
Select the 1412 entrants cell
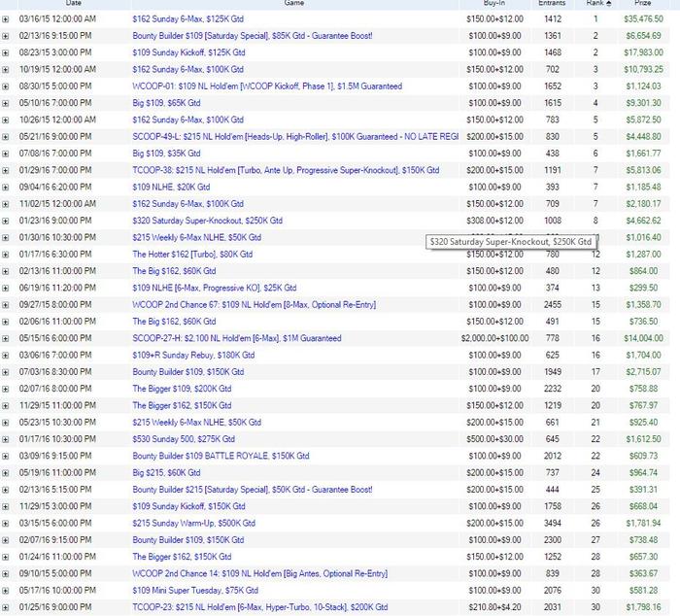553,19
